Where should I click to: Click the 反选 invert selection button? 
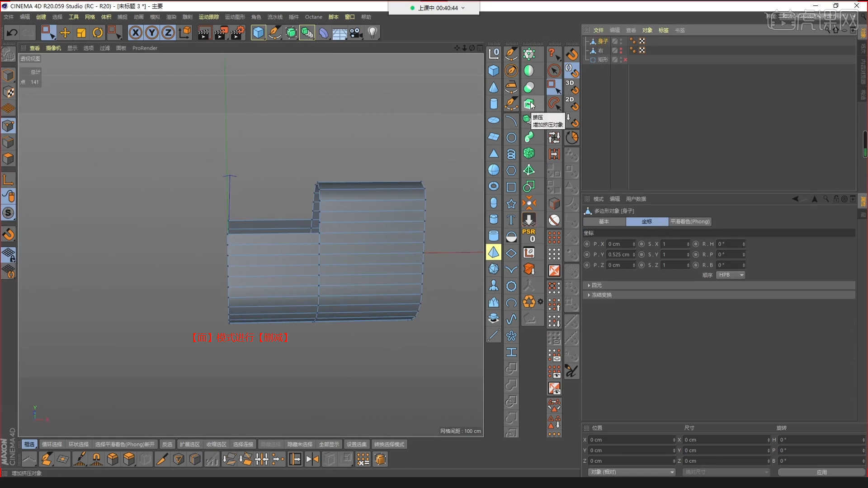[x=167, y=445]
